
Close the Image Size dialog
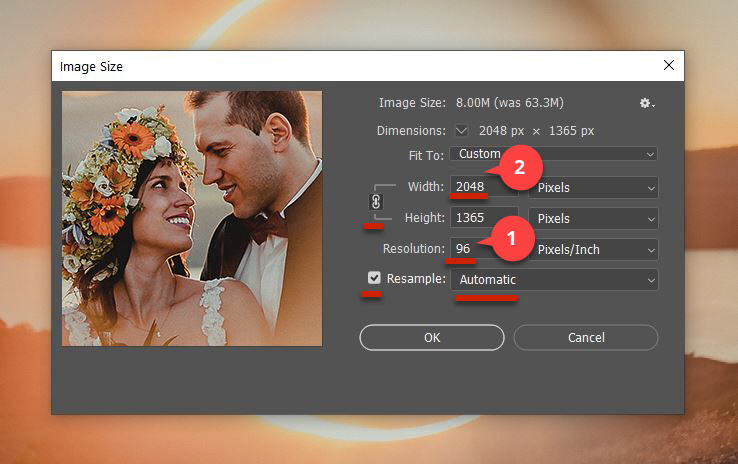coord(669,65)
